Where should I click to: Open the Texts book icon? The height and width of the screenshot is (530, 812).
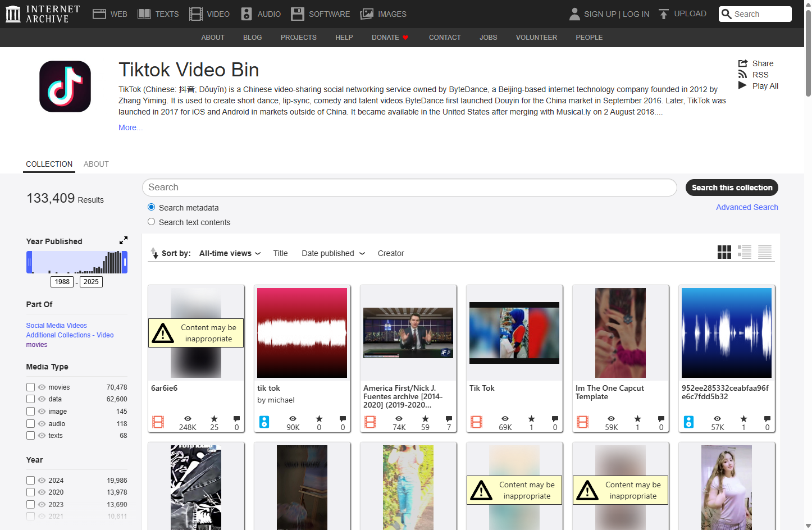[x=144, y=14]
